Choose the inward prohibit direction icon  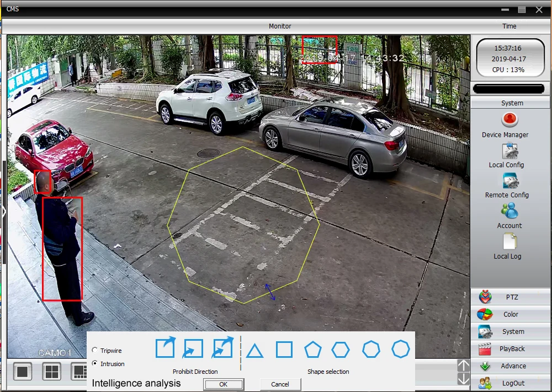193,348
